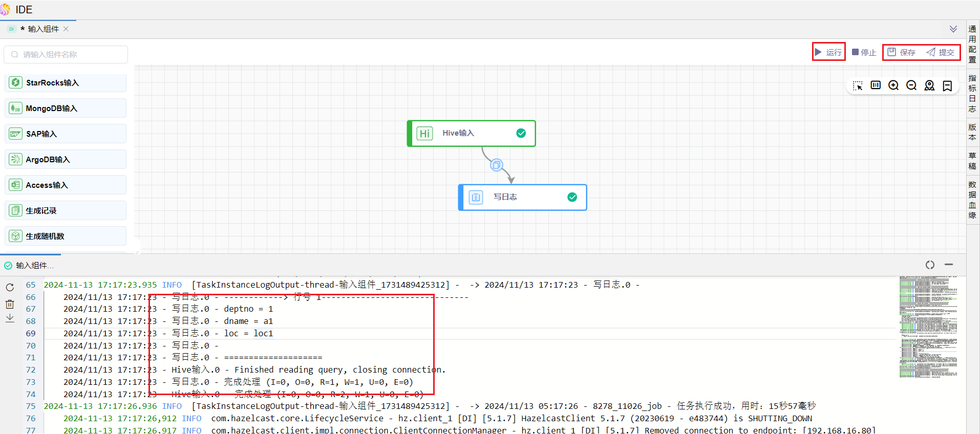
Task: Open the 数据血缘 side tab
Action: pos(972,200)
